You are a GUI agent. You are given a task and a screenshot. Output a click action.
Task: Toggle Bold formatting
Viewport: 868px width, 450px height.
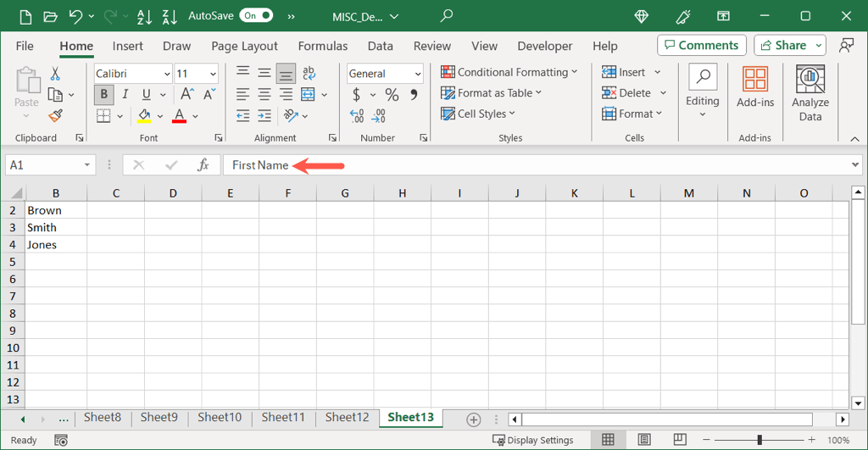104,94
